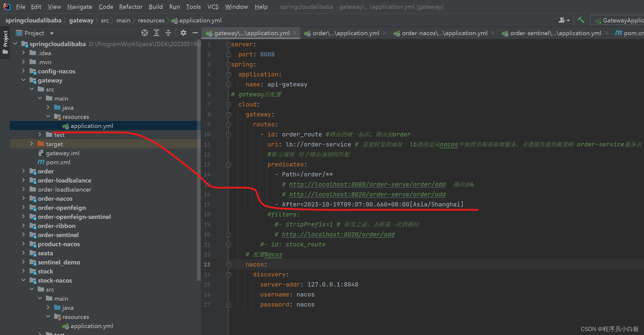Open Project panel settings with the gear icon
Viewport: 644px width, 335px height.
[183, 33]
